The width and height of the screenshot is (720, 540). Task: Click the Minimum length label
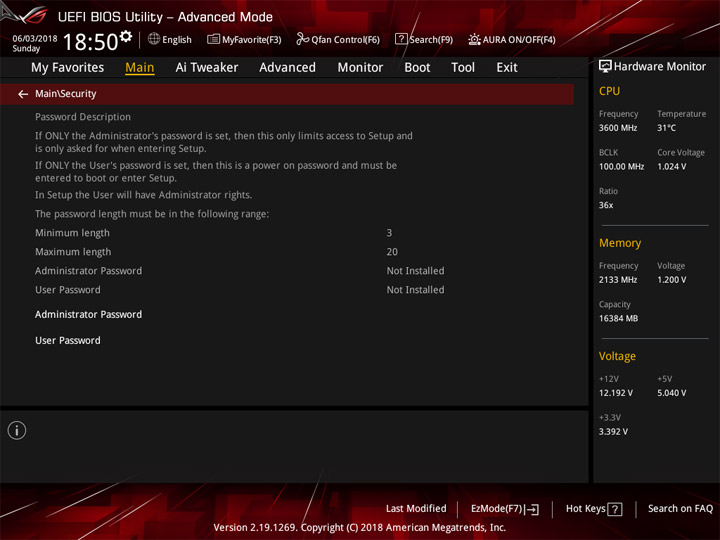73,233
